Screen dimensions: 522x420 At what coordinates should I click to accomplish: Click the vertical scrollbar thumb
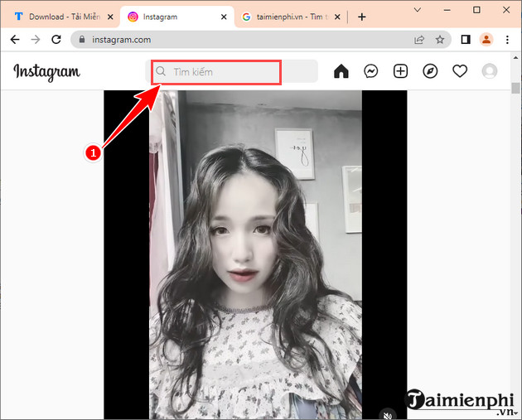click(515, 88)
